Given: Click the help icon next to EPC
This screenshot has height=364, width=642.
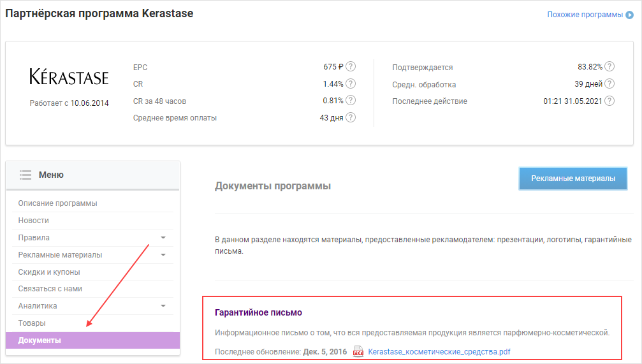Looking at the screenshot, I should [x=351, y=67].
